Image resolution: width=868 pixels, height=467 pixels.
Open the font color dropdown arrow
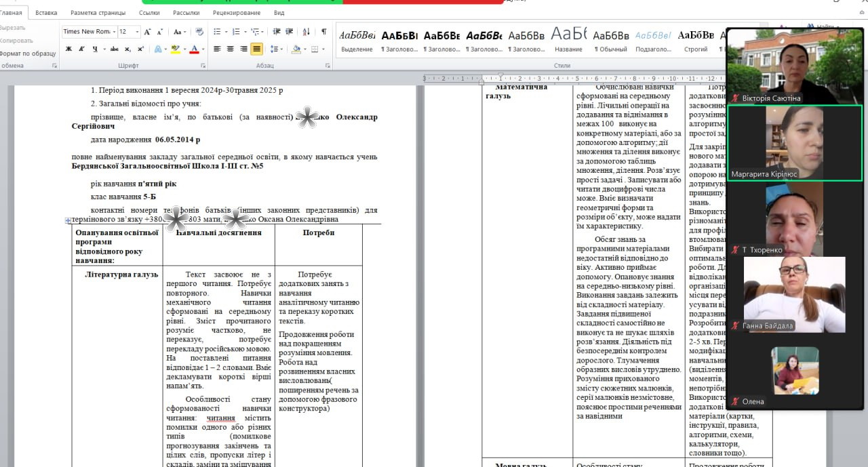pyautogui.click(x=203, y=49)
